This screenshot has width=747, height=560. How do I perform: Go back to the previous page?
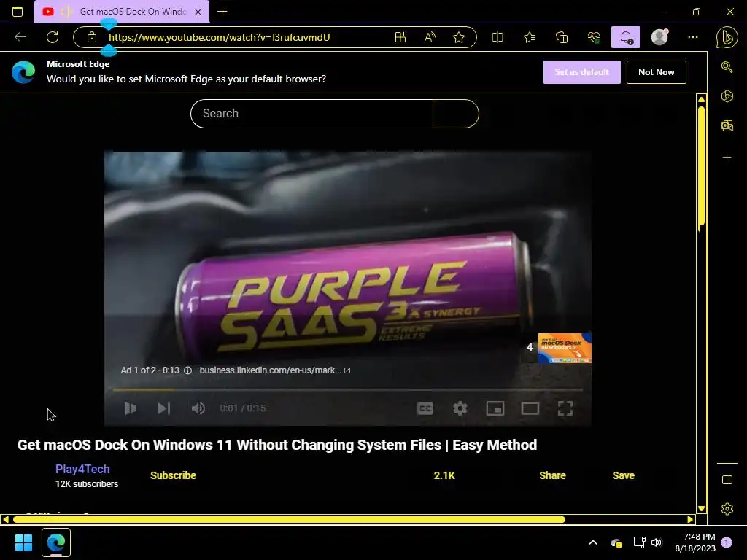point(20,37)
